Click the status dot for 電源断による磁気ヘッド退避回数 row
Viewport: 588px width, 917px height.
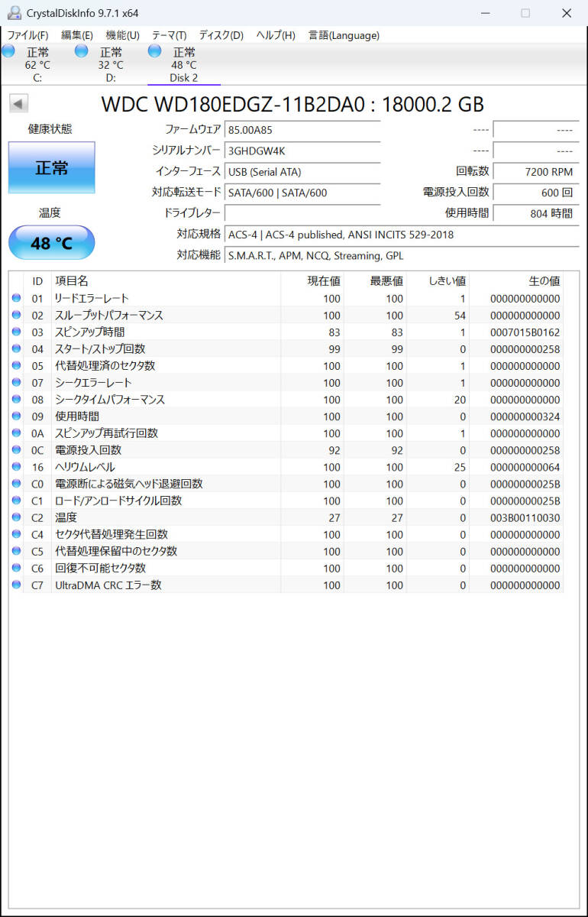click(17, 484)
